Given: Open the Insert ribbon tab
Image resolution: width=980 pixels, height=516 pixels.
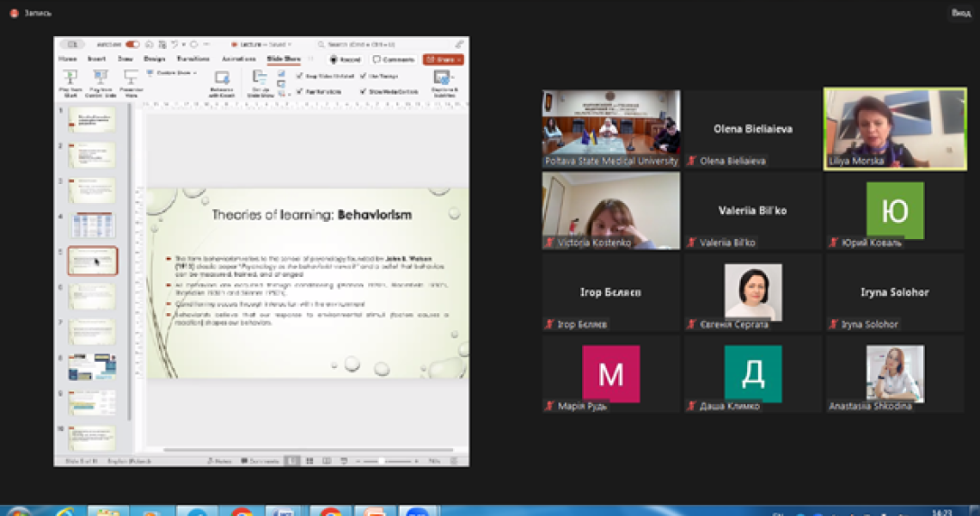Looking at the screenshot, I should point(96,58).
